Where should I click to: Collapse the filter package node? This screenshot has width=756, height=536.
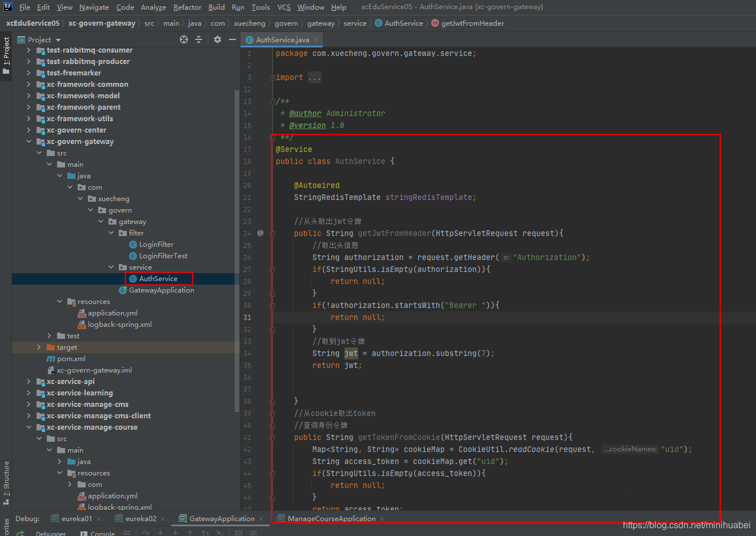111,233
